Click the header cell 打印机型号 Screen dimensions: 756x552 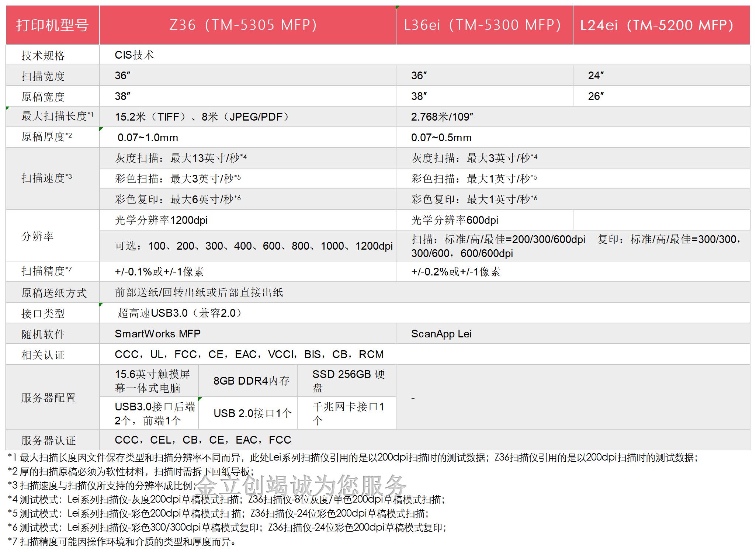point(53,25)
